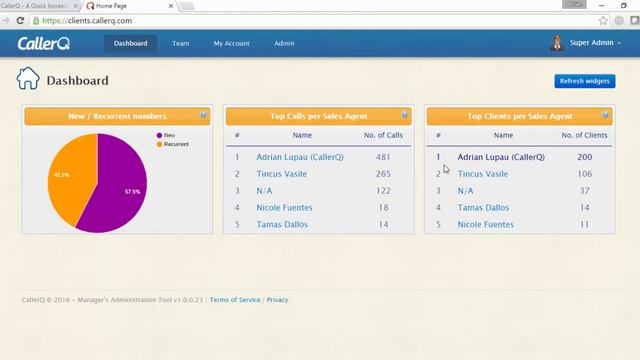
Task: Open Nicole Fuentes in Top Calls table
Action: tap(284, 208)
